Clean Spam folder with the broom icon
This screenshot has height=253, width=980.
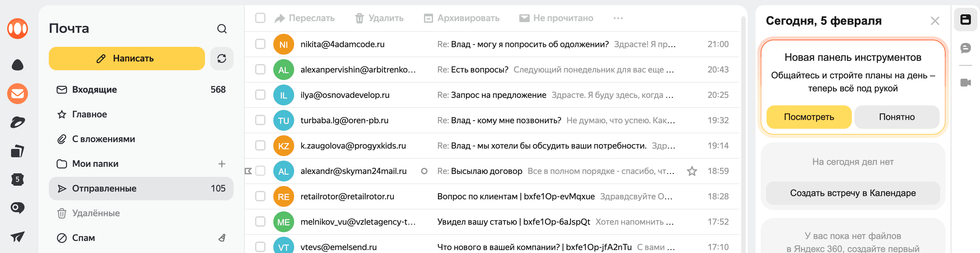[222, 238]
